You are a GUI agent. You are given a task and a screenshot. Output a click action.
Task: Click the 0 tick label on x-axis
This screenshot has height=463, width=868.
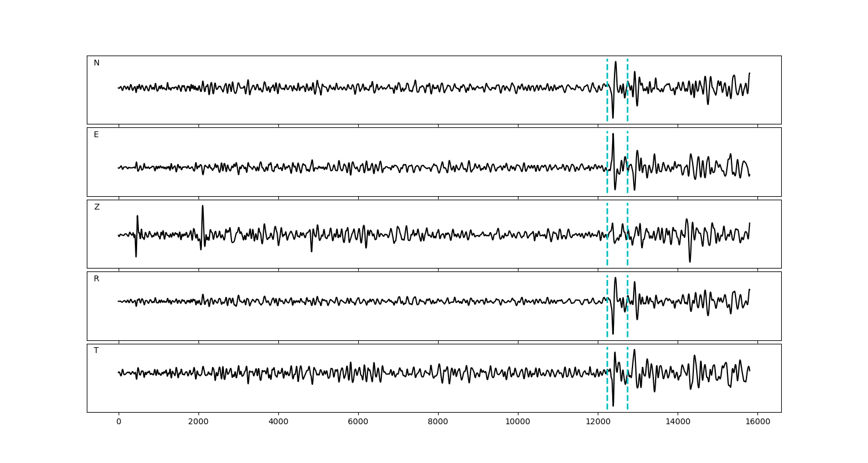(x=119, y=422)
